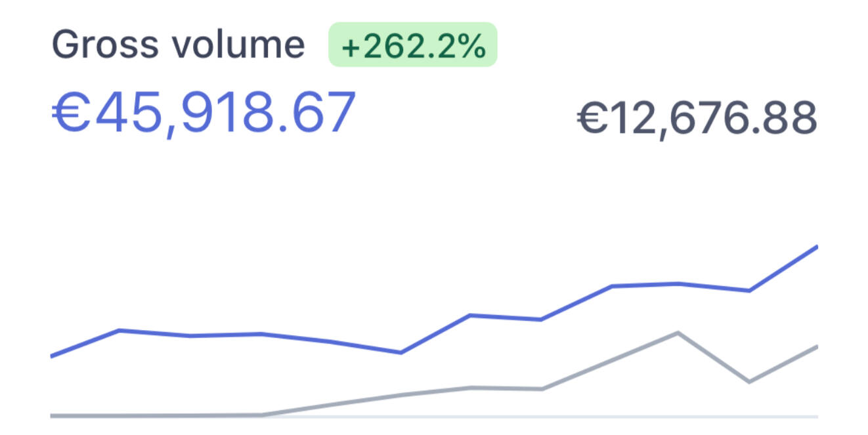The height and width of the screenshot is (435, 868).
Task: Click the Gross volume title
Action: click(177, 45)
